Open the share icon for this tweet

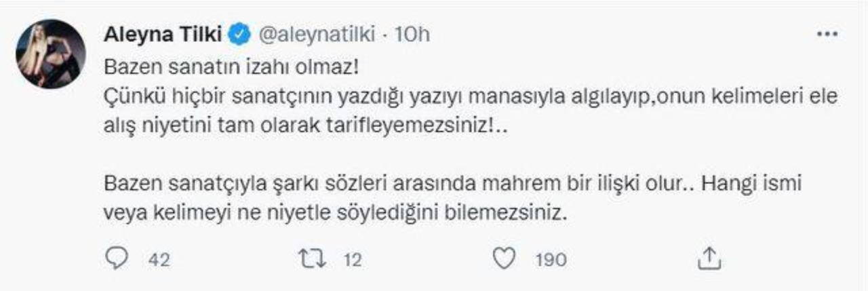pyautogui.click(x=707, y=258)
